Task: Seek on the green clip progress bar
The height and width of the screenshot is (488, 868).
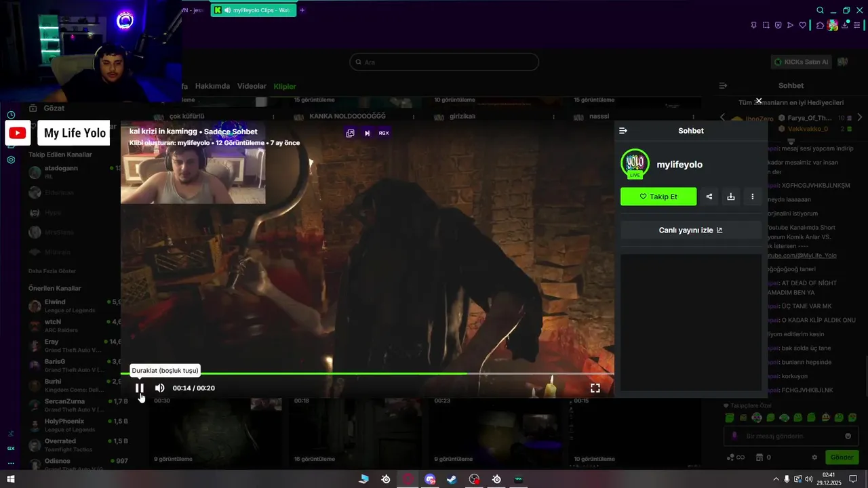Action: [367, 373]
